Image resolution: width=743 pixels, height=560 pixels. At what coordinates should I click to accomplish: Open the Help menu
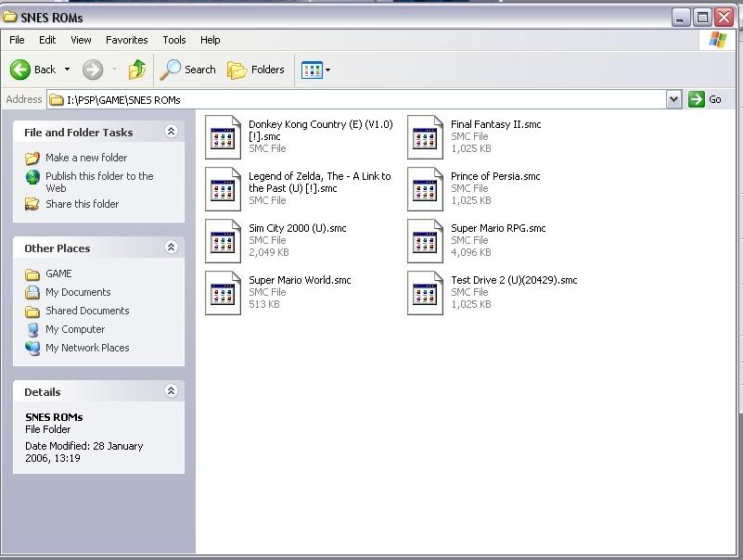point(210,40)
